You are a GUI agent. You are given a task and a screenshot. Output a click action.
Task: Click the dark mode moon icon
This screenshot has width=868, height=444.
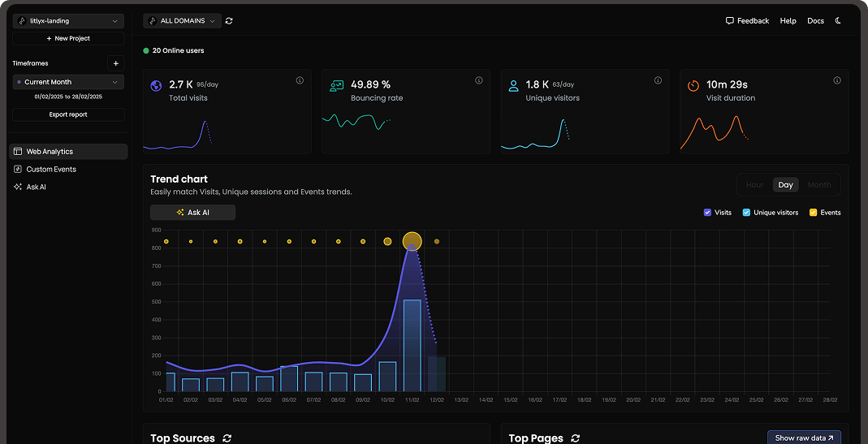839,21
